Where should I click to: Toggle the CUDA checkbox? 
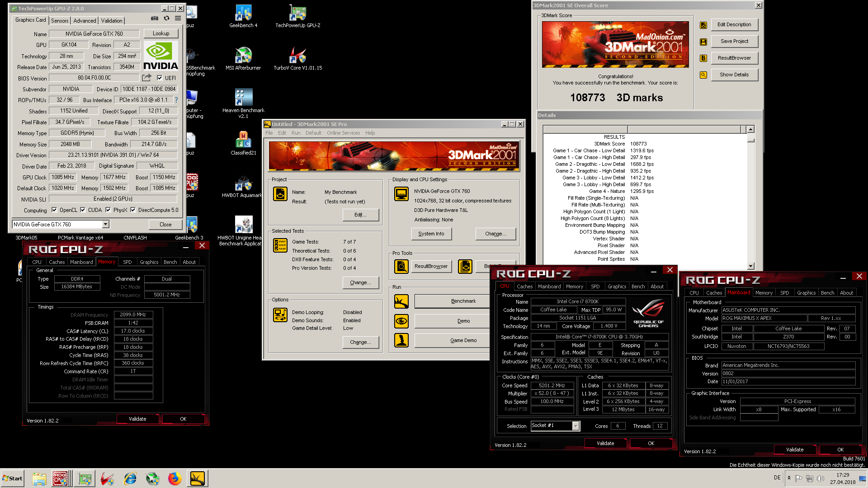(x=83, y=210)
